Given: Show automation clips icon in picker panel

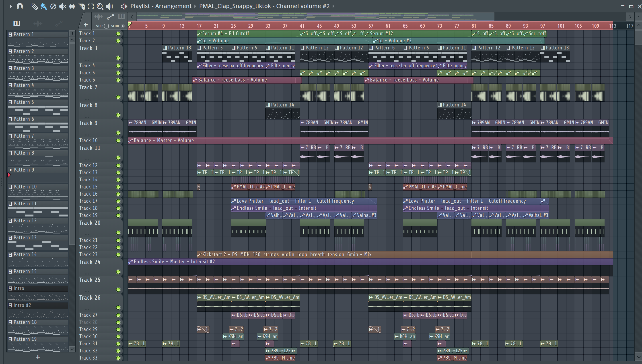Looking at the screenshot, I should click(x=59, y=23).
